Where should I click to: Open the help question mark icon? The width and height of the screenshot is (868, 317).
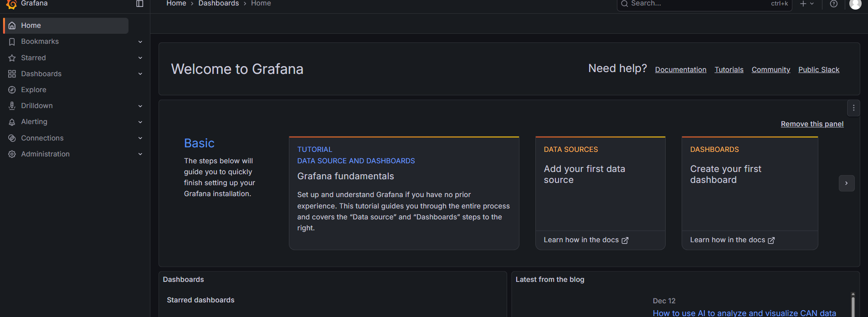tap(833, 4)
